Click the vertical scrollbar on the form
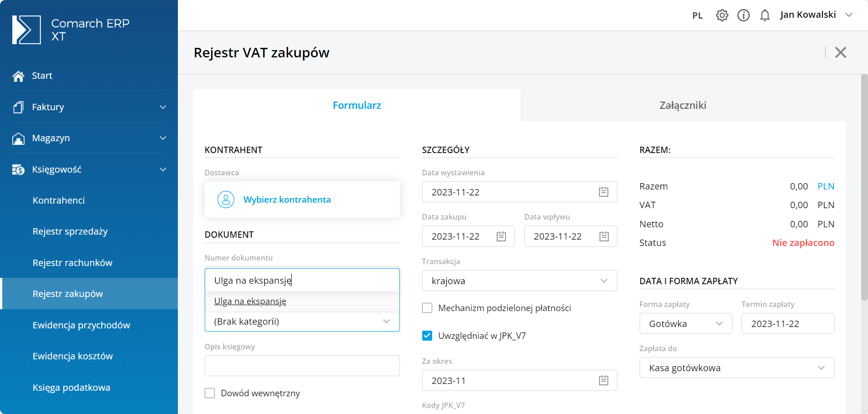Viewport: 868px width, 414px height. pos(864,187)
